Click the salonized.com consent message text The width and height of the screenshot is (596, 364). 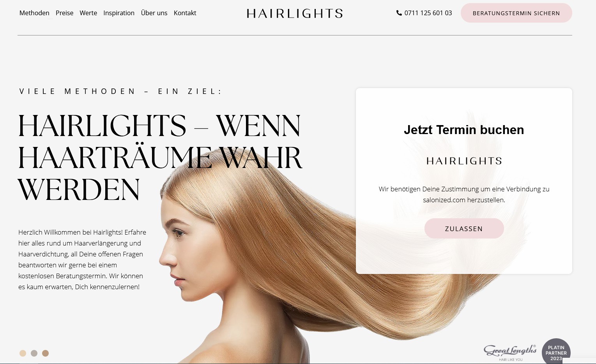(x=464, y=194)
